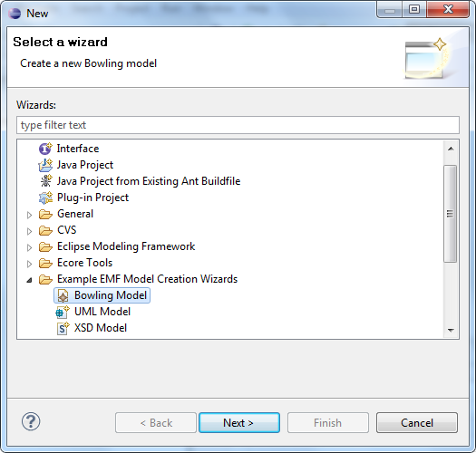Screen dimensions: 476x453
Task: Expand the General category
Action: point(29,215)
